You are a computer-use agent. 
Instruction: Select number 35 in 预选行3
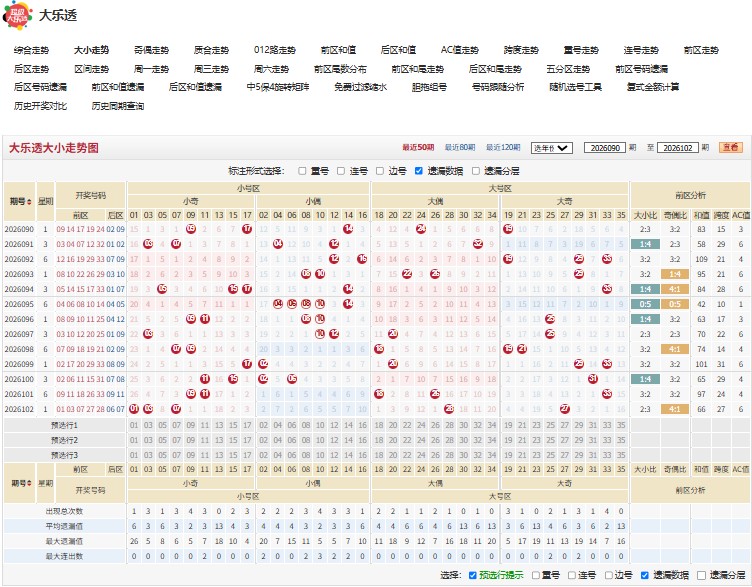[621, 455]
